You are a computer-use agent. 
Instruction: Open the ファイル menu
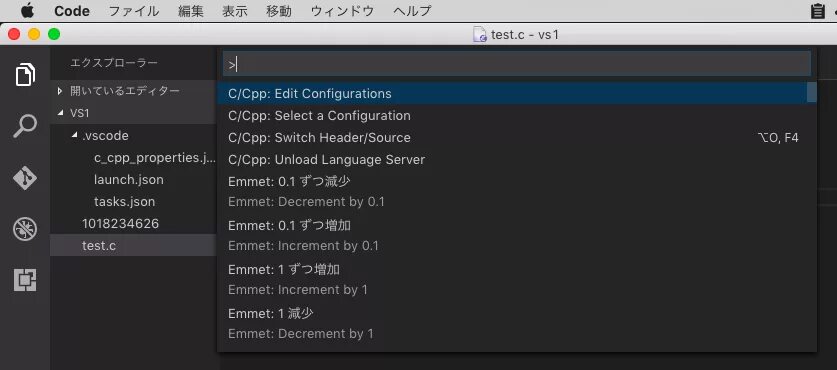(133, 11)
